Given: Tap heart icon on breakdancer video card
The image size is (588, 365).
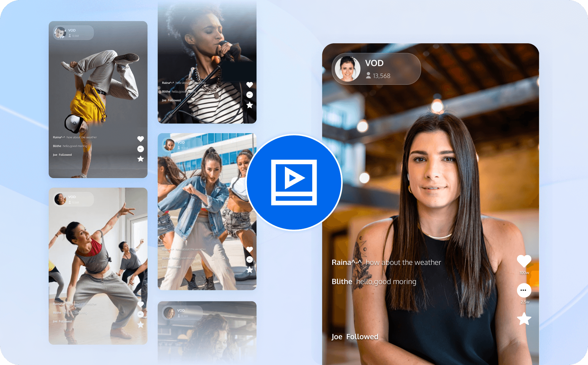Looking at the screenshot, I should 141,139.
